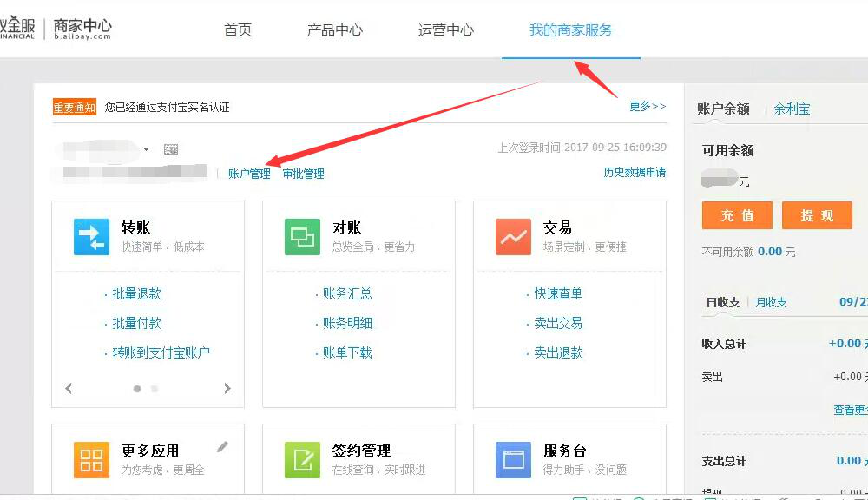This screenshot has width=868, height=500.
Task: Switch to 运营中心 navigation tab
Action: coord(446,30)
